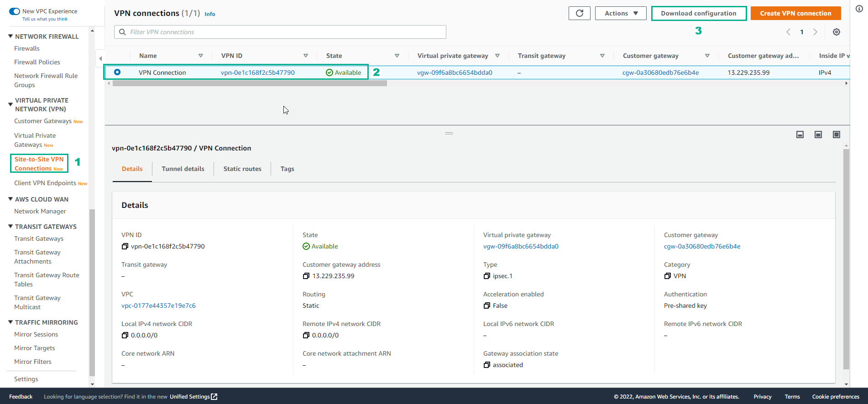The width and height of the screenshot is (868, 404).
Task: Copy customer gateway address 13.229.235.99 icon
Action: pyautogui.click(x=306, y=276)
